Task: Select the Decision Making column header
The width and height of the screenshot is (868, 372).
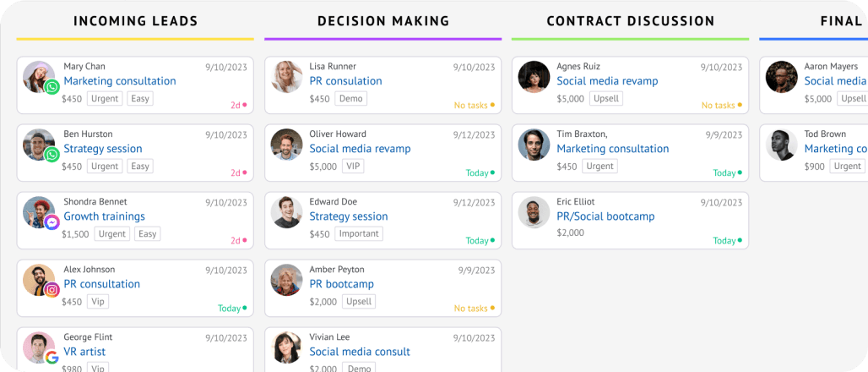Action: (382, 21)
